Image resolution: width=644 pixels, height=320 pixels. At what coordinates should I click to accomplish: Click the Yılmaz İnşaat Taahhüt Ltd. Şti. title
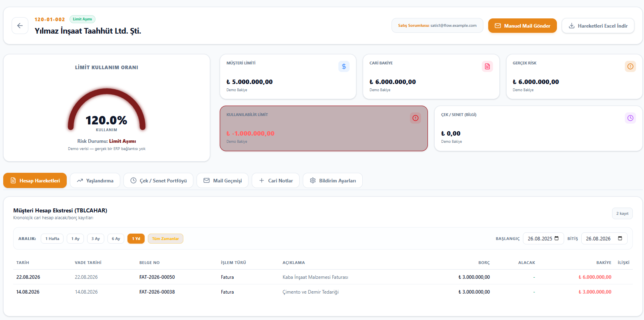pyautogui.click(x=88, y=31)
